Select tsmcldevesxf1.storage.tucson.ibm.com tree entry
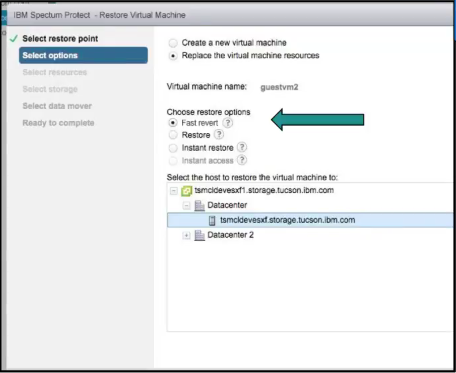The image size is (456, 373). tap(264, 190)
